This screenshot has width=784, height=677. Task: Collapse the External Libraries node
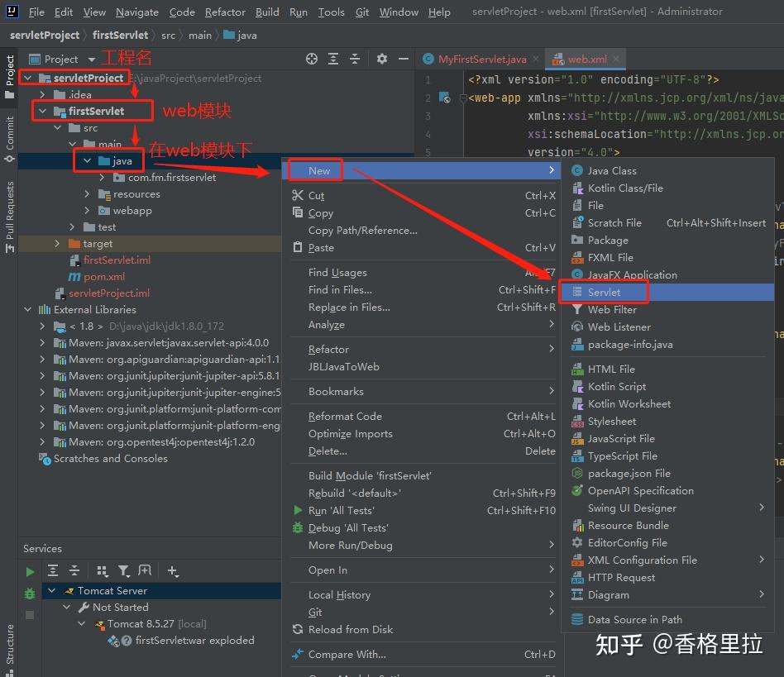[28, 310]
